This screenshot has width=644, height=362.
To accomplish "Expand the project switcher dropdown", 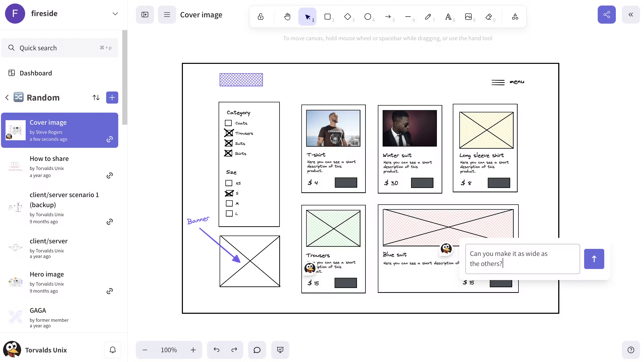I will click(x=114, y=13).
